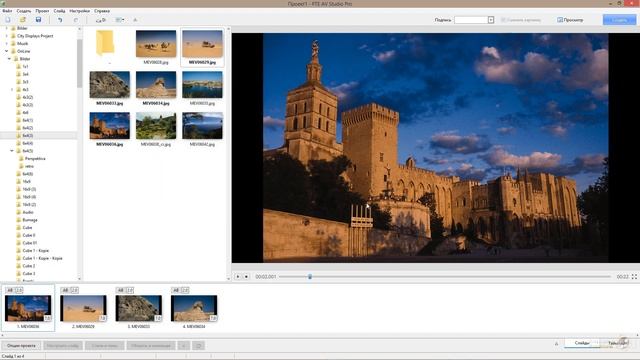Select the Bumaga folder in the tree
Screen dimensions: 640x360
pos(29,220)
